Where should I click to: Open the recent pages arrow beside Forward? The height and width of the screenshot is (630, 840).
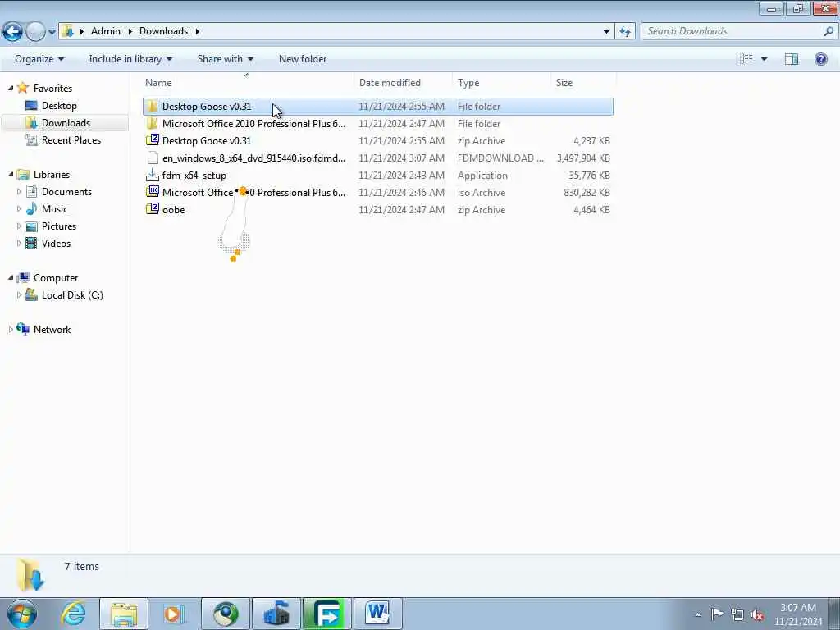click(52, 32)
